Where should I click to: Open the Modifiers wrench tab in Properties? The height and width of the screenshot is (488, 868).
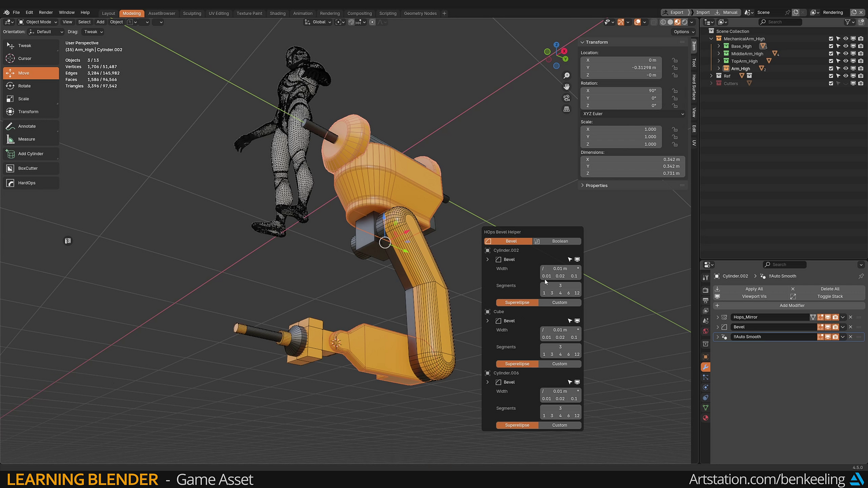[x=705, y=367]
